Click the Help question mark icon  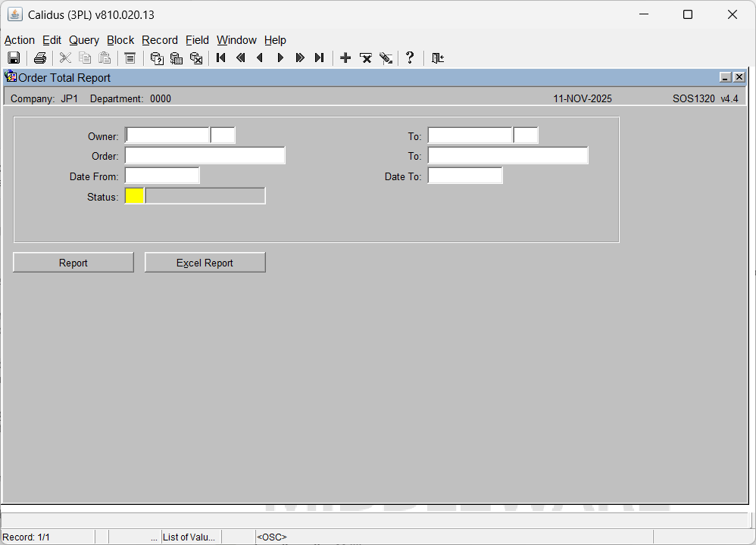410,58
